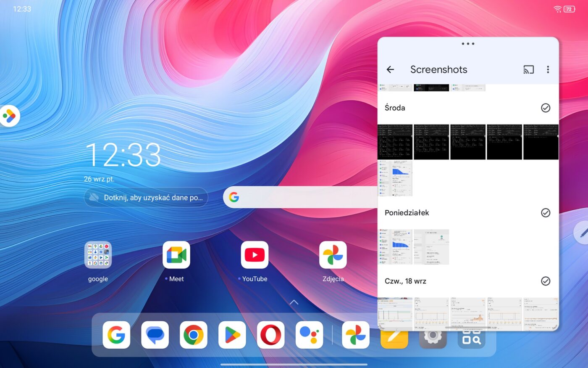Tap the weather widget 'Dotknij, aby uzyskać dane'
The height and width of the screenshot is (368, 588).
(x=146, y=198)
